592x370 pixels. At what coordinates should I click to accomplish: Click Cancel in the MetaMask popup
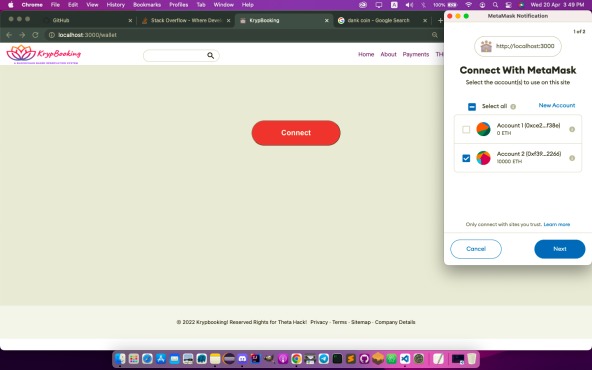pyautogui.click(x=476, y=249)
